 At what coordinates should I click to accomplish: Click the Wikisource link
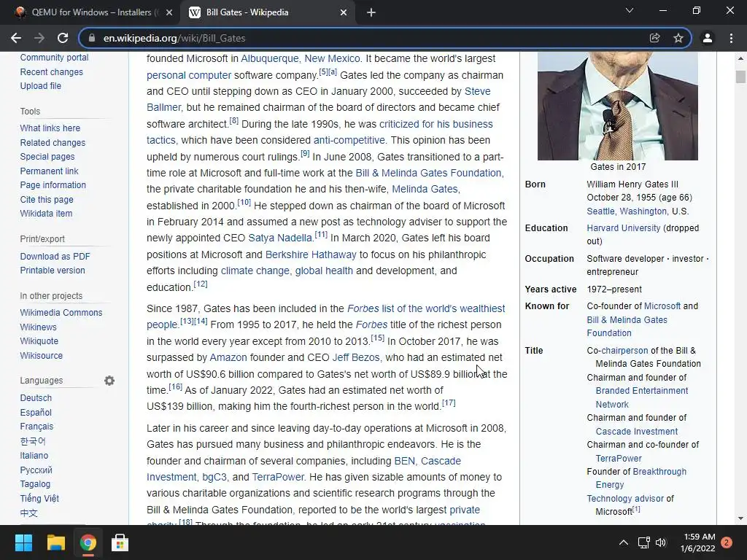coord(41,356)
